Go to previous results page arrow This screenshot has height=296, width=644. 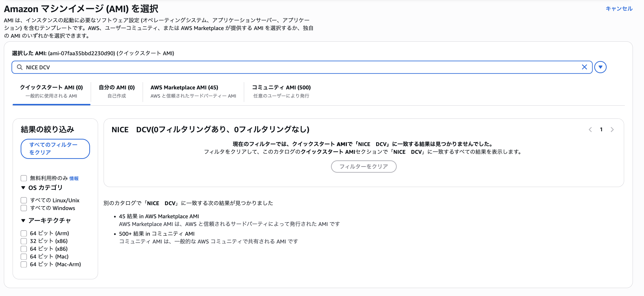(590, 130)
